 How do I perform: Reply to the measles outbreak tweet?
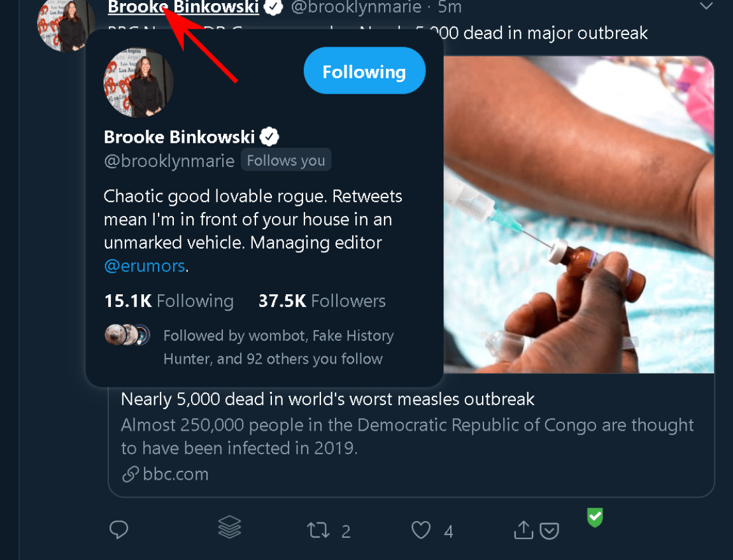pyautogui.click(x=119, y=529)
